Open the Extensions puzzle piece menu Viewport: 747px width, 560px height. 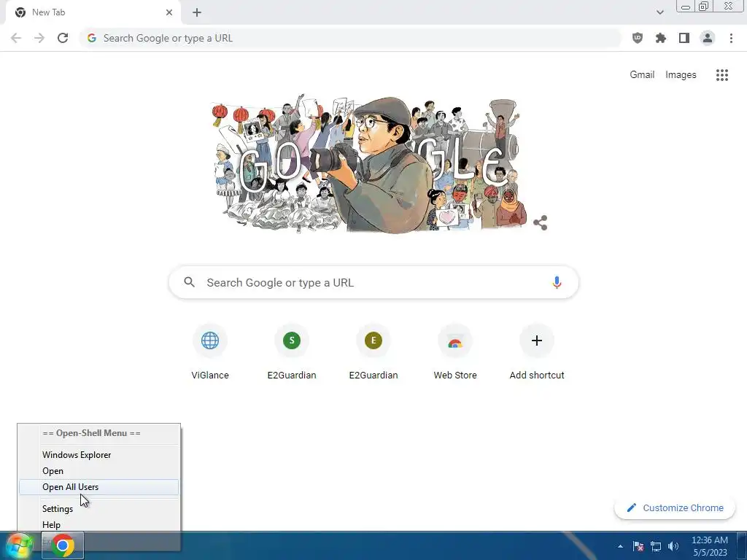tap(661, 38)
